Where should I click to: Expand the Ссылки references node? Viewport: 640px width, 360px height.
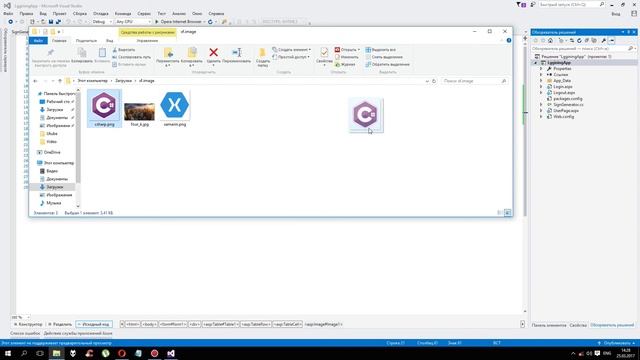pos(541,75)
